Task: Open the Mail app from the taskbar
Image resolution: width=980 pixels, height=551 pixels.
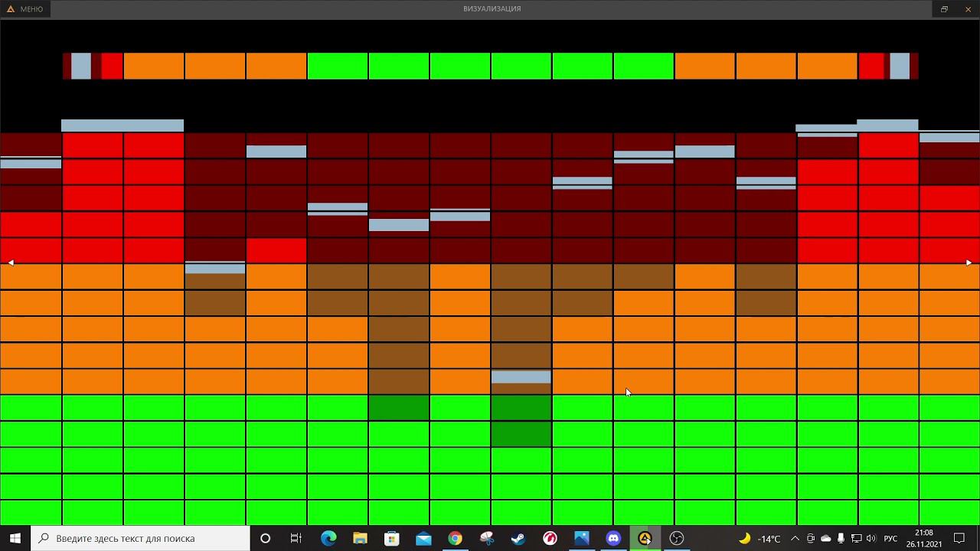Action: pos(423,538)
